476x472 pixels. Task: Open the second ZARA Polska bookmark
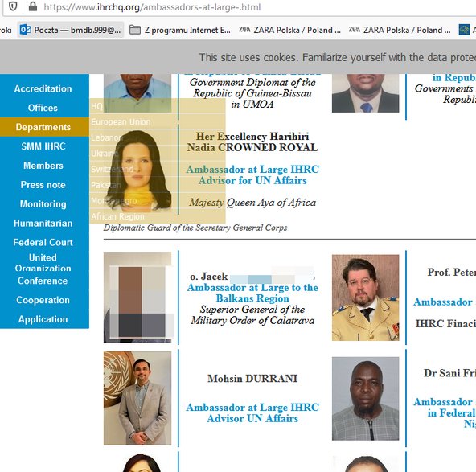click(x=400, y=30)
